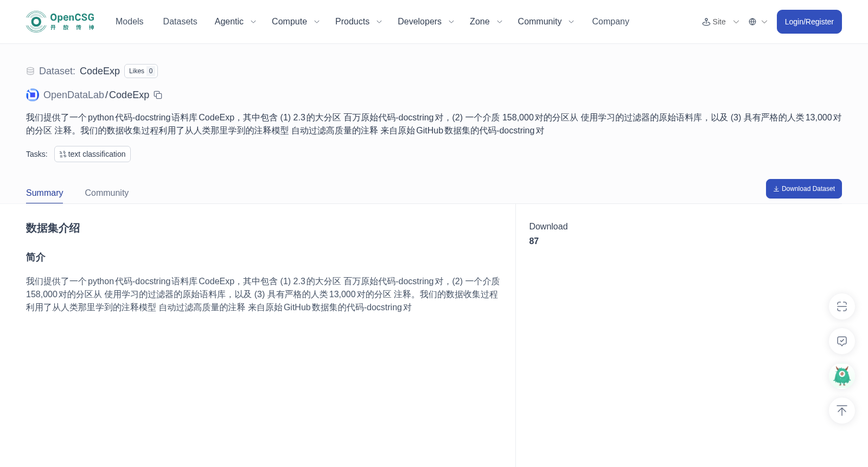
Task: Click the Tasks: label
Action: coord(37,154)
